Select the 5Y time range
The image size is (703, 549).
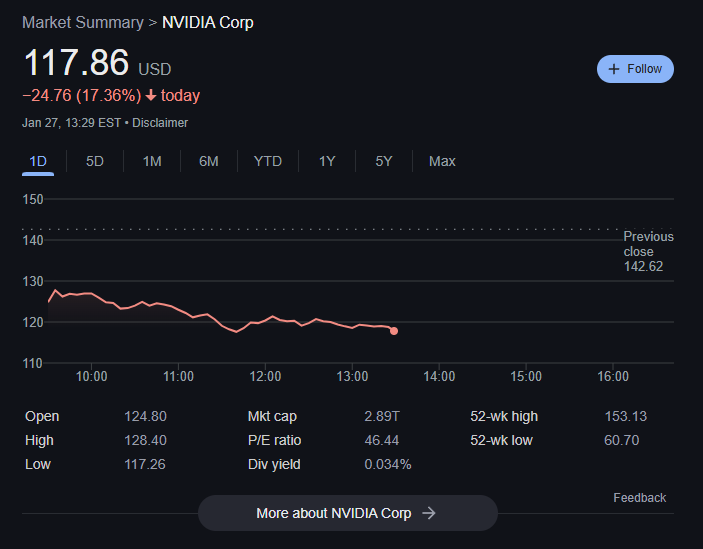coord(384,161)
